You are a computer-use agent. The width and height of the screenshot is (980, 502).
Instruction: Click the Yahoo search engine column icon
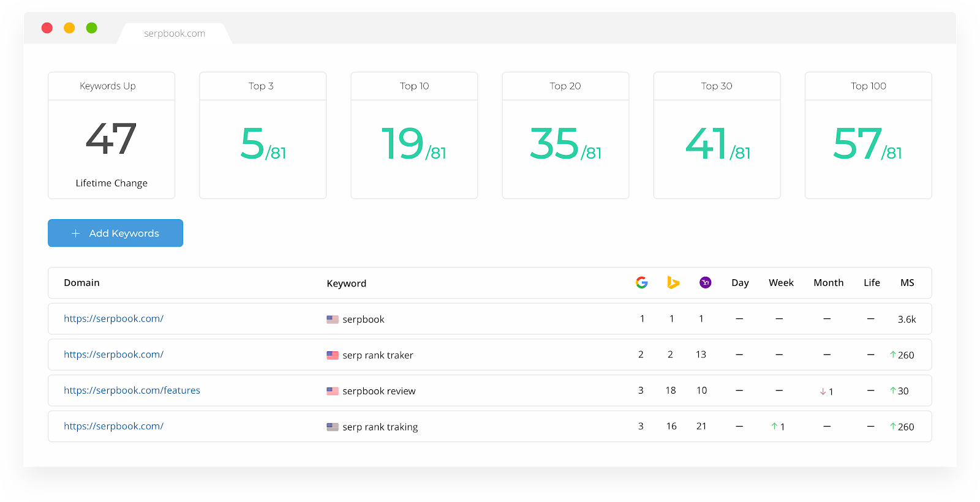[x=706, y=282]
